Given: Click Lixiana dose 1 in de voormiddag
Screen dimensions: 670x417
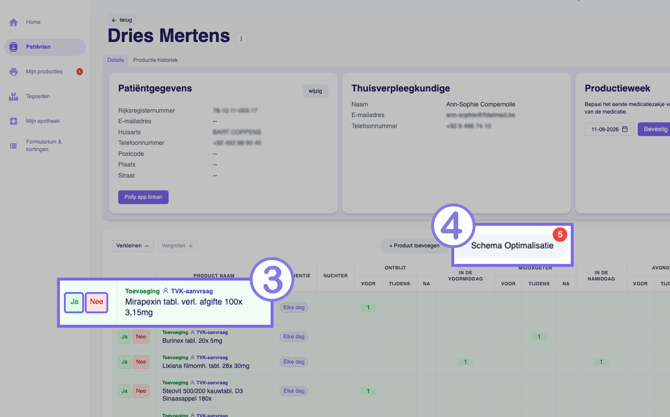Looking at the screenshot, I should pyautogui.click(x=465, y=362).
